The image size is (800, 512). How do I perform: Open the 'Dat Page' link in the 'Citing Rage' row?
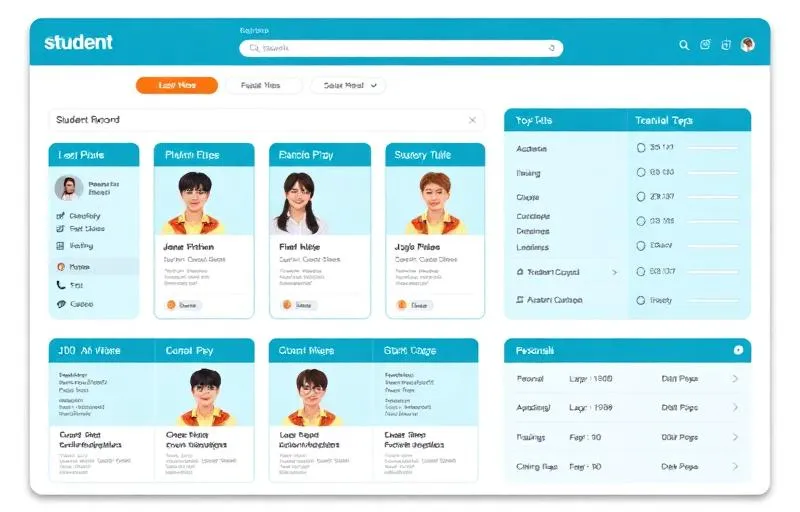point(679,466)
